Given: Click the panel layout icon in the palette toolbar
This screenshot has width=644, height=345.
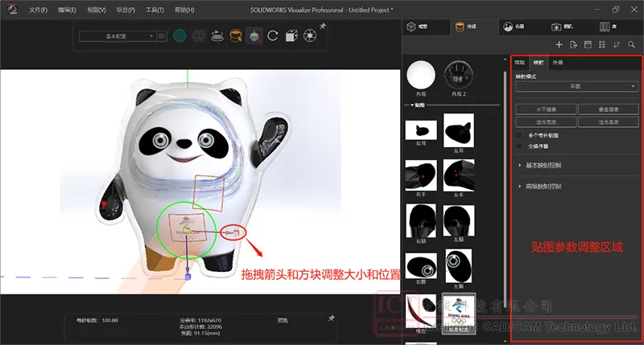Looking at the screenshot, I should pos(588,45).
